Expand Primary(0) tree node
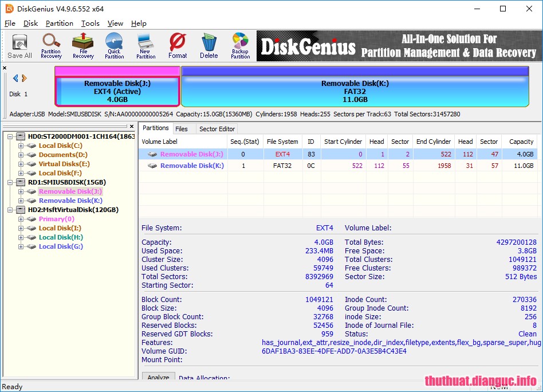543x392 pixels. click(21, 219)
